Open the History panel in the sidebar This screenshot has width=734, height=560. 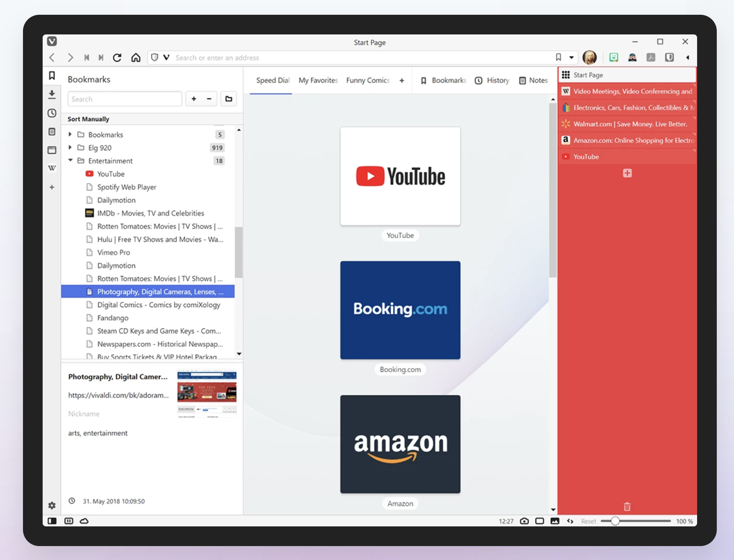pos(52,113)
